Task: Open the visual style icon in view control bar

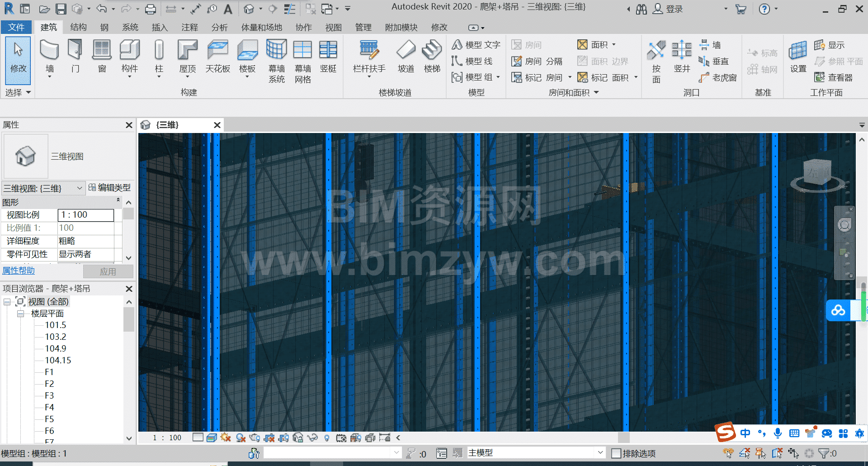Action: tap(211, 437)
